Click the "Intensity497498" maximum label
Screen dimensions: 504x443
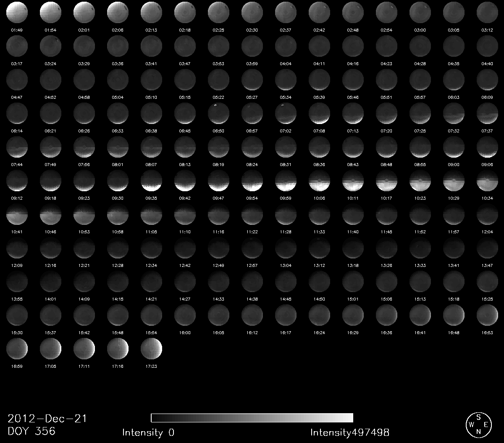click(350, 432)
